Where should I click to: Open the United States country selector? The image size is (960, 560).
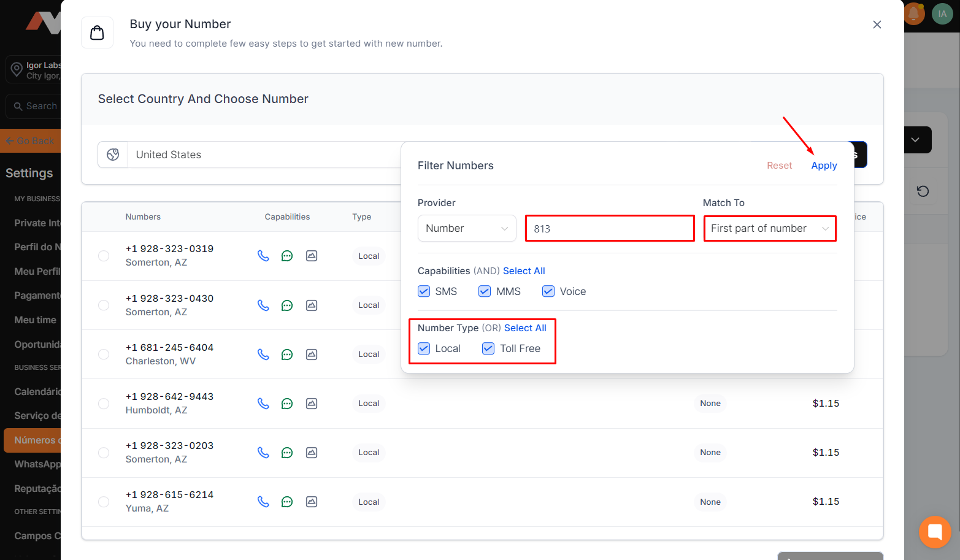coord(264,155)
